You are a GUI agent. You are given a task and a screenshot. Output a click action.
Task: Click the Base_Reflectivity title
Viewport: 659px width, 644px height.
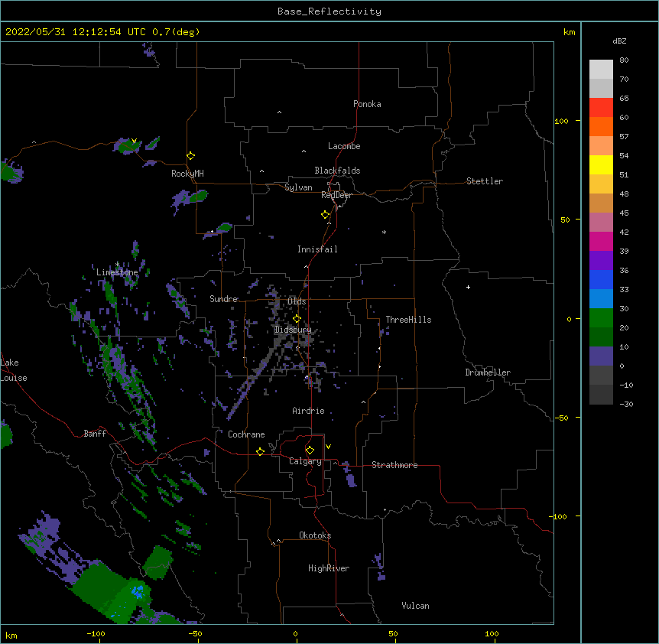point(329,11)
